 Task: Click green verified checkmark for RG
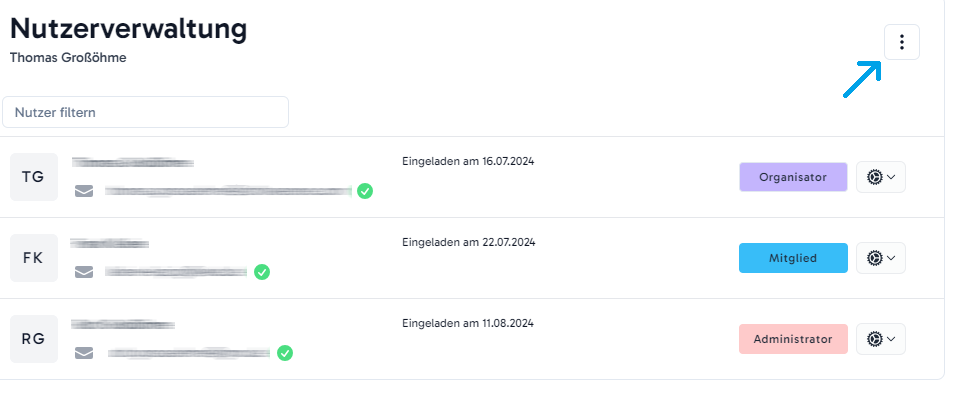pos(285,353)
